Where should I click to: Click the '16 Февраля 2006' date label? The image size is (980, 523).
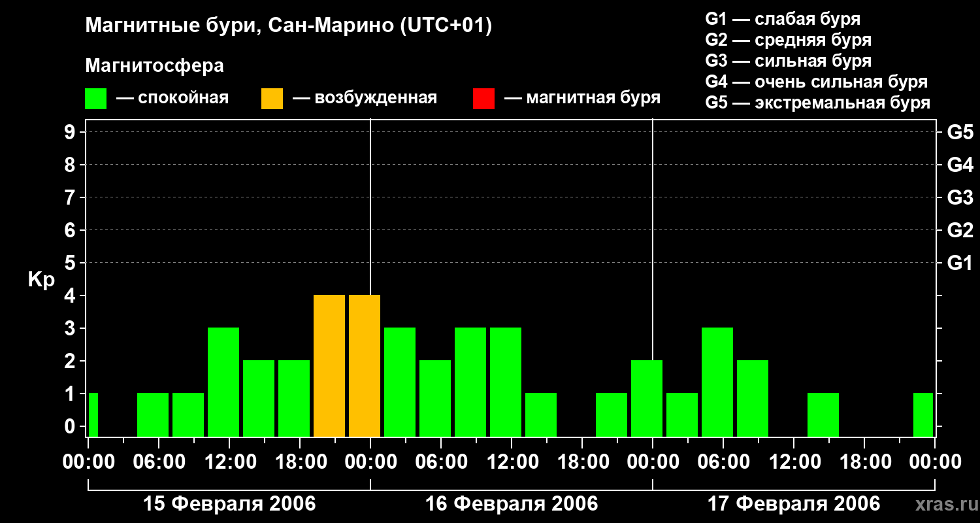click(512, 504)
